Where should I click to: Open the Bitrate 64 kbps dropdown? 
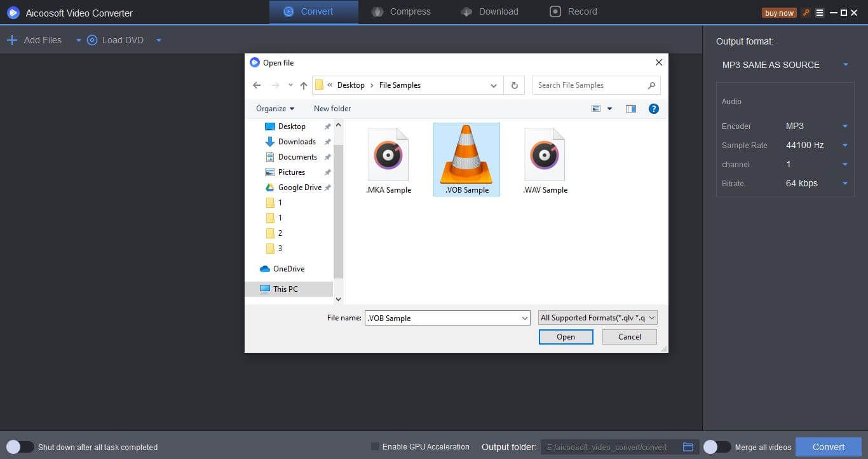(817, 184)
